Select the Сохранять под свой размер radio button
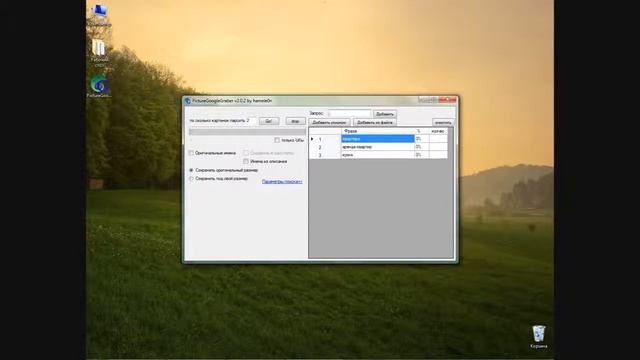The width and height of the screenshot is (640, 360). pos(191,178)
